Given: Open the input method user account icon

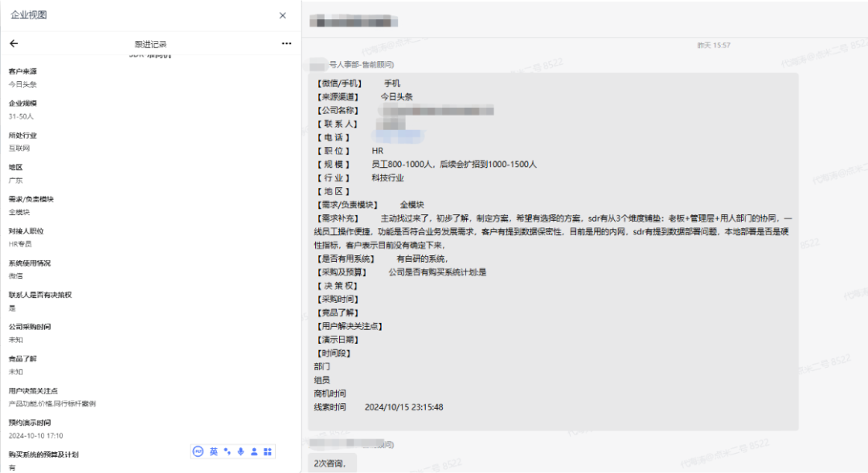Looking at the screenshot, I should (x=254, y=451).
